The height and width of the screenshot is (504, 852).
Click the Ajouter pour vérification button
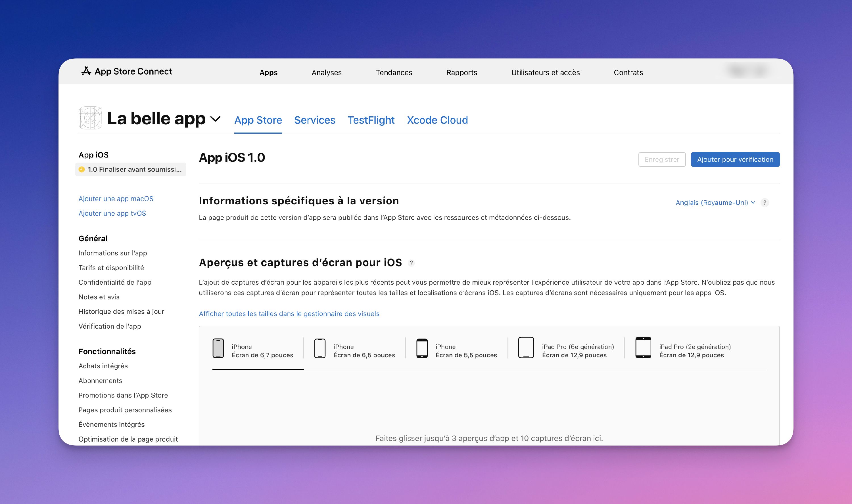tap(735, 159)
